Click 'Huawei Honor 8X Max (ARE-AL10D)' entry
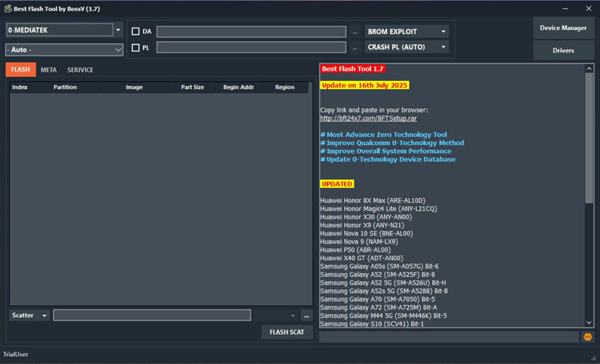600x364 pixels. pos(373,200)
